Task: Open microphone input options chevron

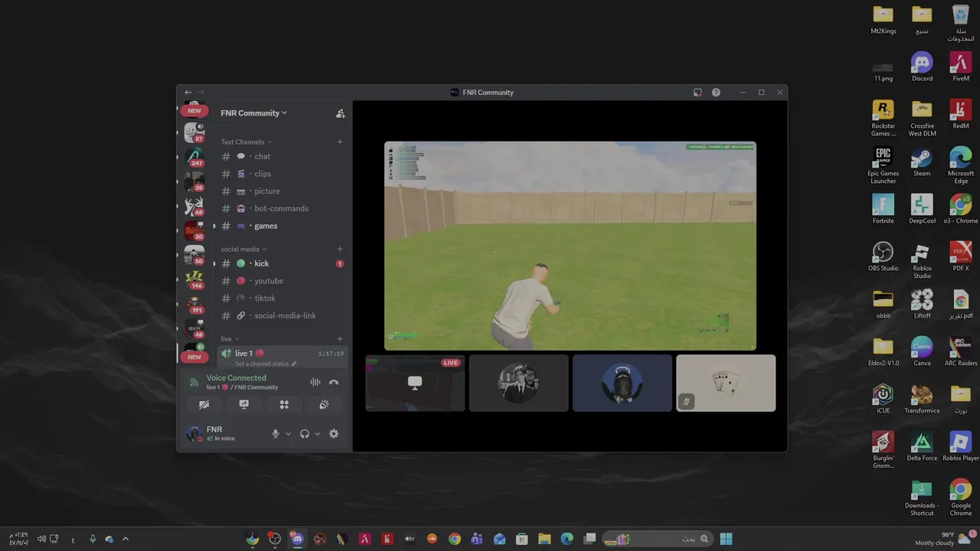Action: (x=288, y=434)
